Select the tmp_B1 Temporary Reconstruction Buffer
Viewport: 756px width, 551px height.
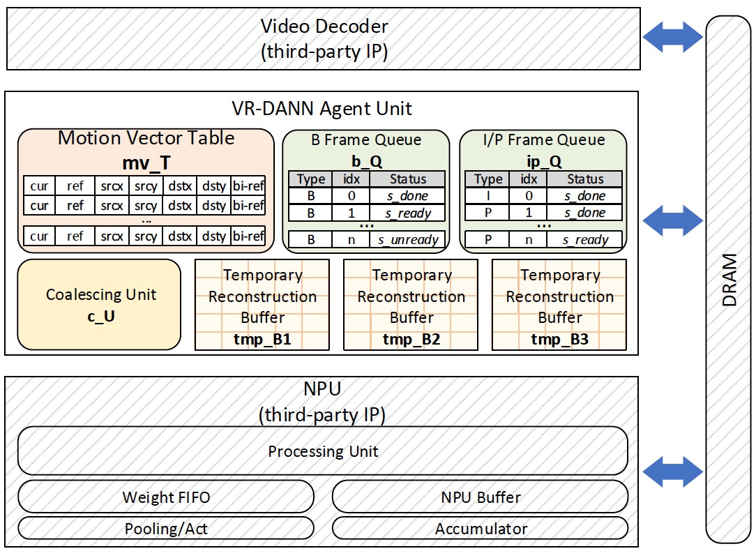tap(262, 303)
